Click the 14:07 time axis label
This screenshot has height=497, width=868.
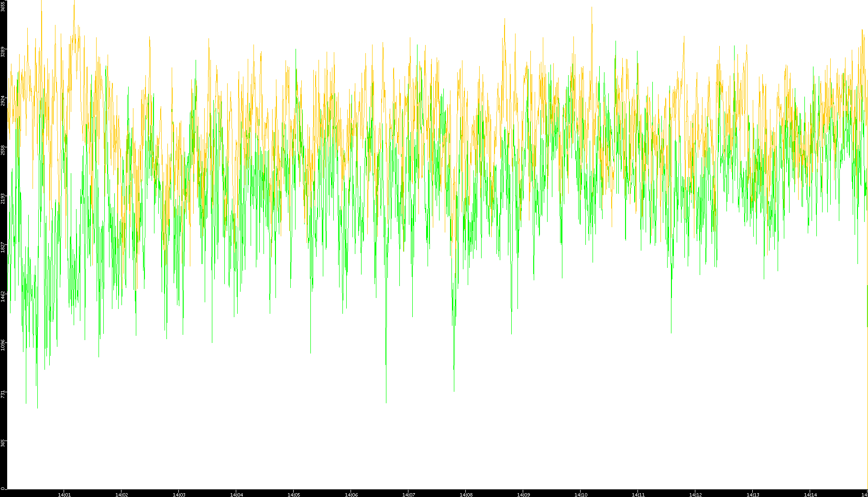[408, 495]
